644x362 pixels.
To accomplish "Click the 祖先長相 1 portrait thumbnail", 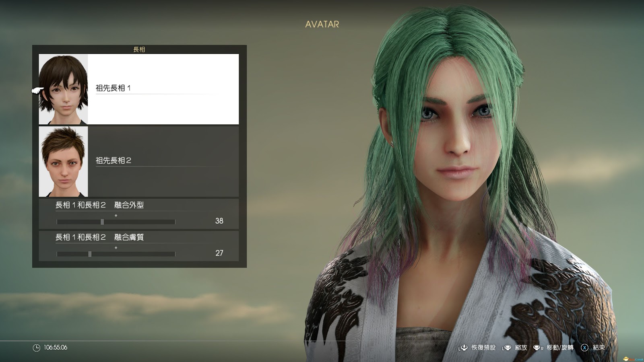I will click(63, 89).
